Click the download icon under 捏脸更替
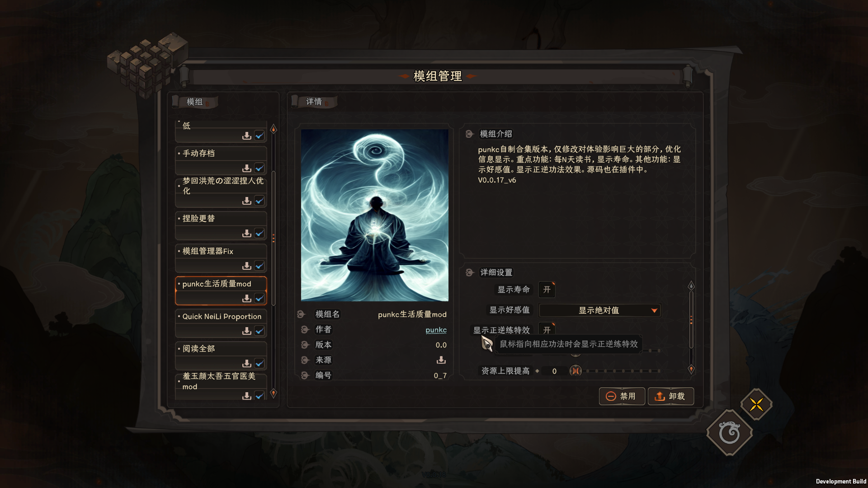 pos(246,233)
